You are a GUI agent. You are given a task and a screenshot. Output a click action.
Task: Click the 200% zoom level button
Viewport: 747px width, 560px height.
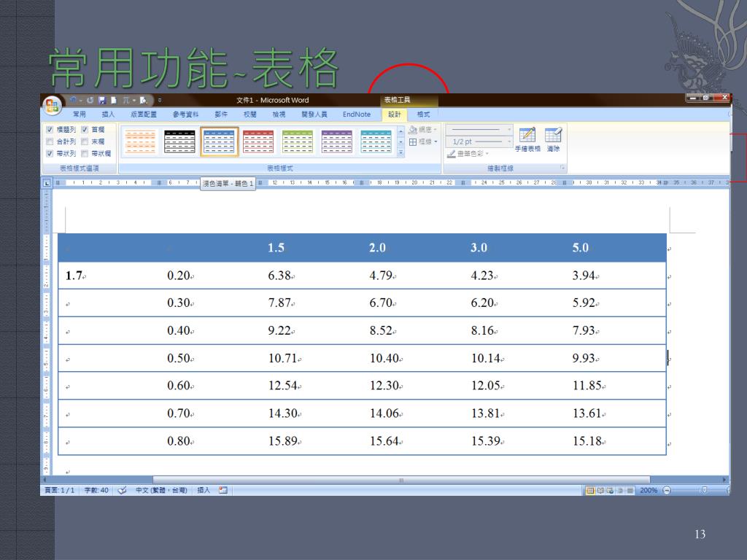click(x=649, y=490)
